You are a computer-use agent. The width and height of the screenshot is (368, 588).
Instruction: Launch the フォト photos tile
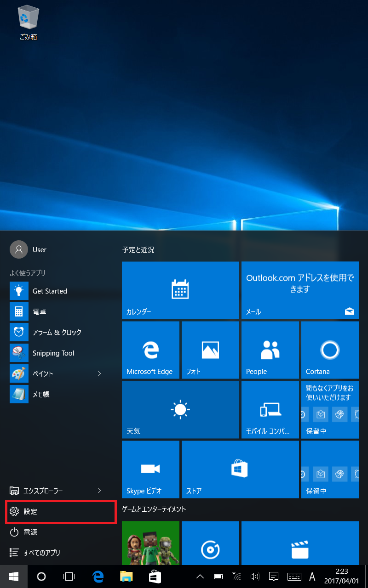point(210,350)
